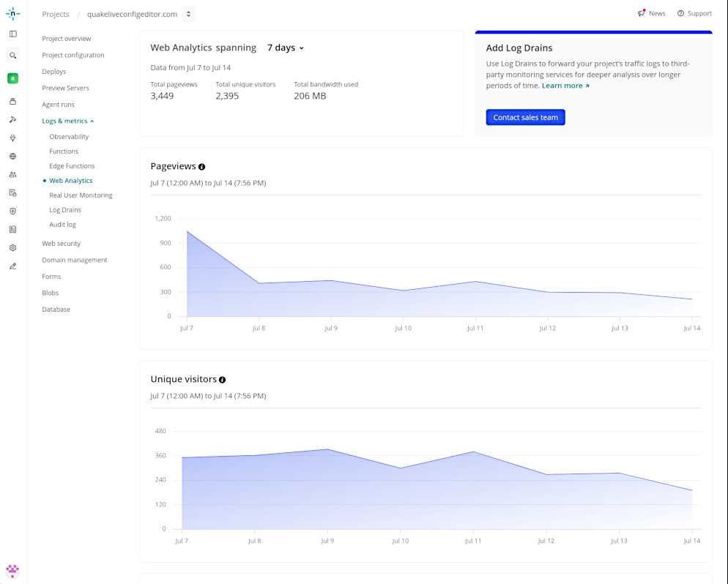Open the plug extensions icon
The width and height of the screenshot is (728, 584).
(x=13, y=138)
